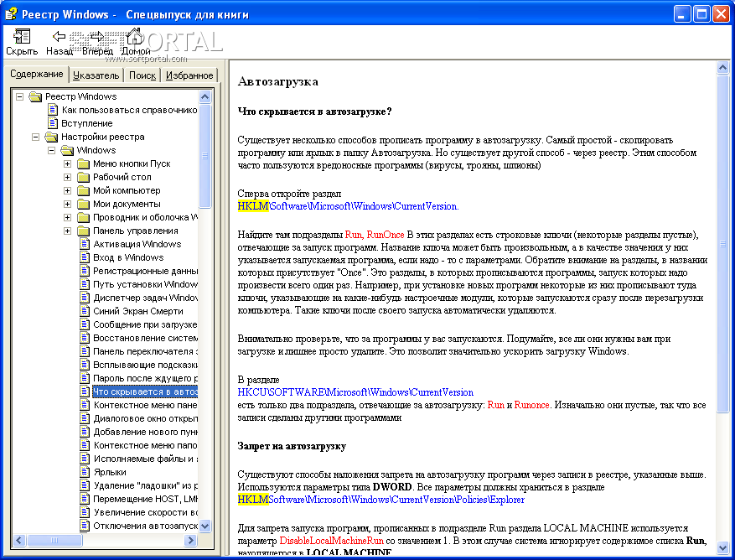This screenshot has width=735, height=560.
Task: Switch to the Указатель tab
Action: click(x=96, y=75)
